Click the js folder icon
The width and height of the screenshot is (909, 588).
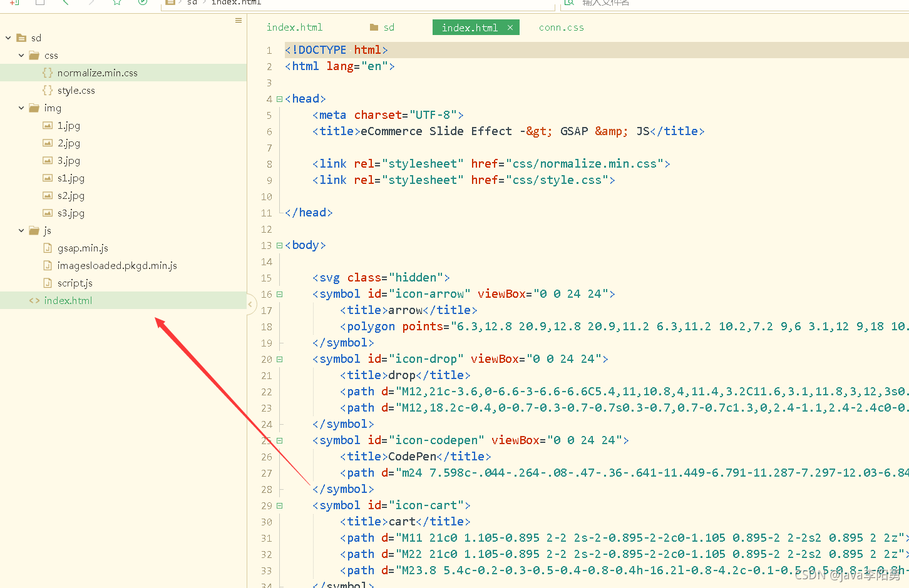pyautogui.click(x=34, y=231)
